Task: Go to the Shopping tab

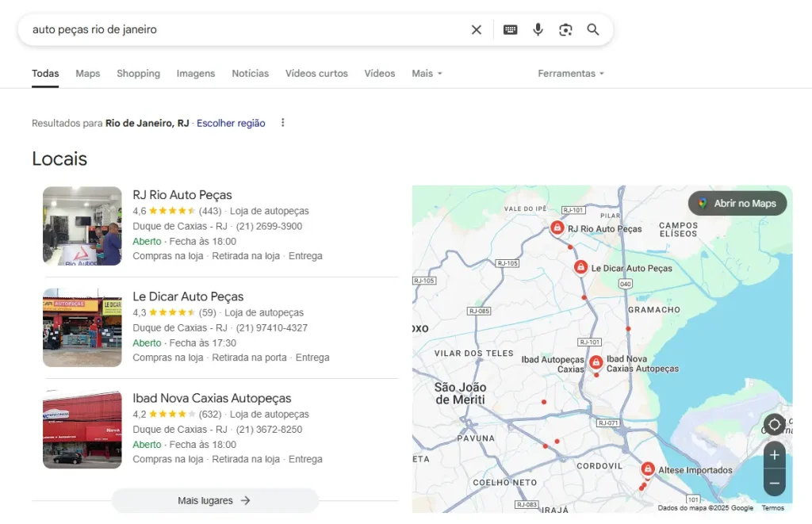Action: (x=138, y=73)
